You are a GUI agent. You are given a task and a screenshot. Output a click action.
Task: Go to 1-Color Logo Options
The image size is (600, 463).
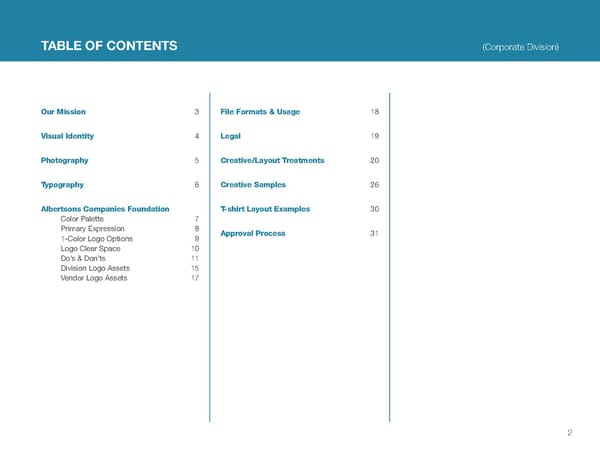[96, 239]
